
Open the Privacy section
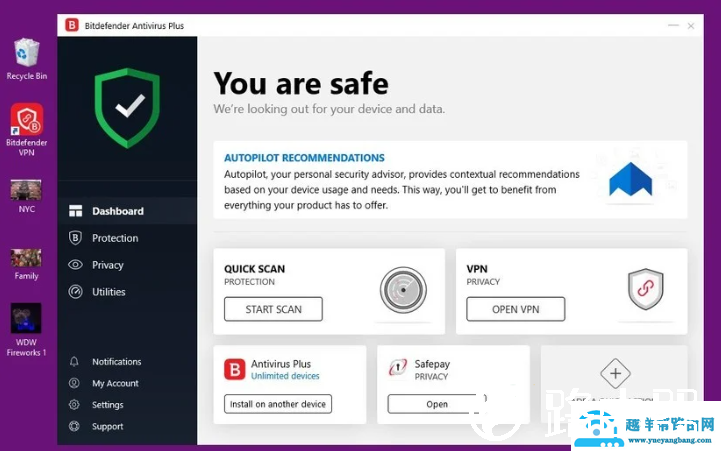[127, 265]
